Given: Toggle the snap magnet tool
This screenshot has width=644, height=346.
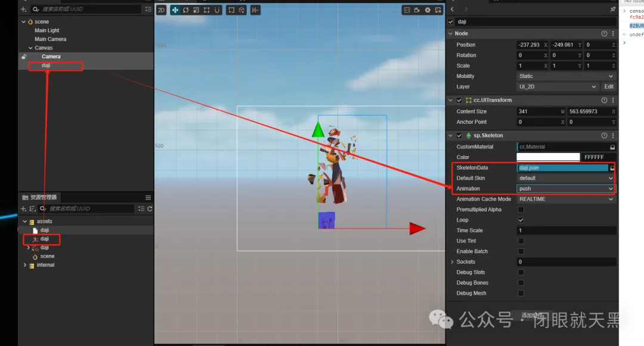Looking at the screenshot, I should [217, 10].
